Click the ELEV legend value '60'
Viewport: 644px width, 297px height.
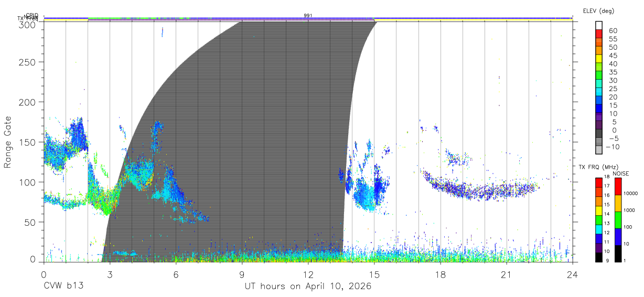[x=612, y=30]
